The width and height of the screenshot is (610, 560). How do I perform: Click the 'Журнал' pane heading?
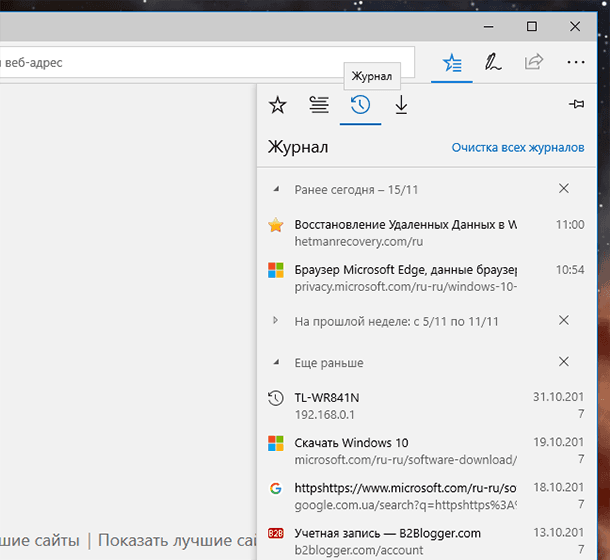[298, 147]
